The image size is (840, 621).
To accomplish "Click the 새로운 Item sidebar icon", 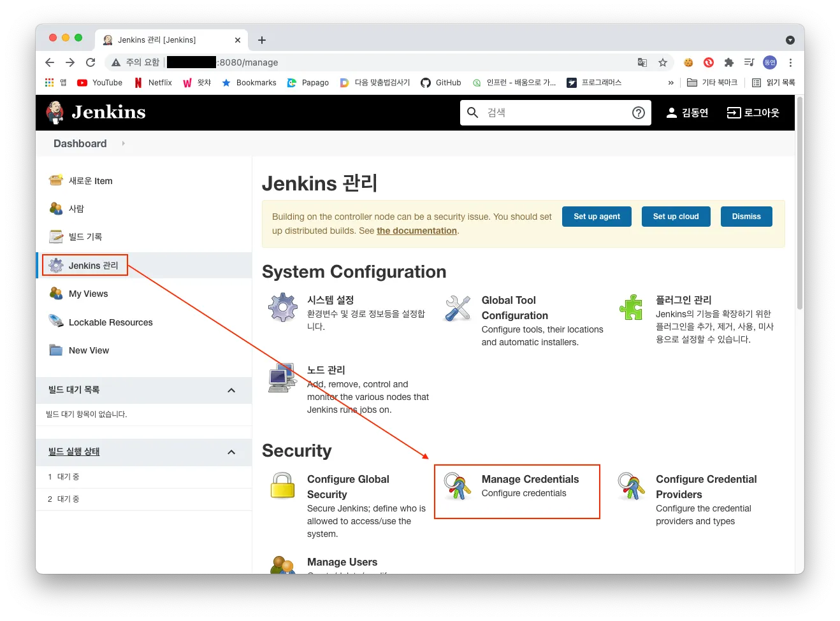I will 56,180.
